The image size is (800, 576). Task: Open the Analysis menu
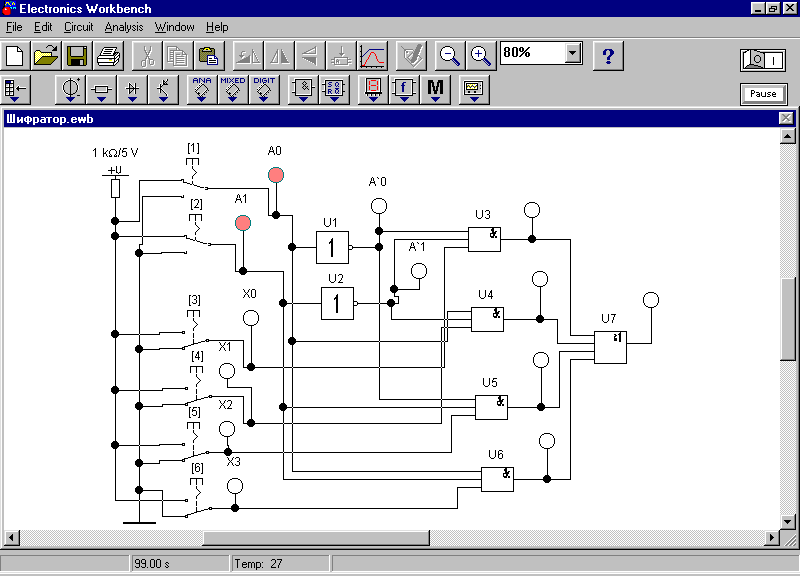pyautogui.click(x=124, y=27)
